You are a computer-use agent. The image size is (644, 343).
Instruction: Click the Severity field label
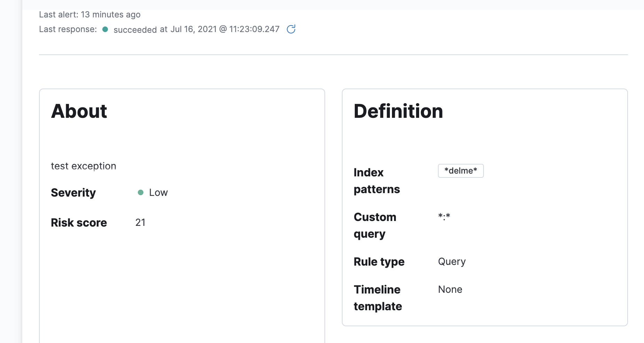pyautogui.click(x=73, y=193)
